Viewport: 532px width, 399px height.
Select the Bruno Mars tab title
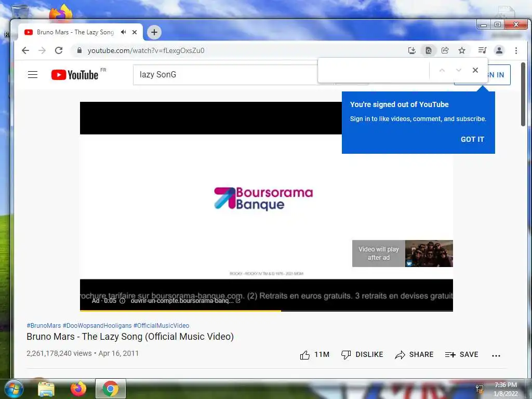(75, 32)
